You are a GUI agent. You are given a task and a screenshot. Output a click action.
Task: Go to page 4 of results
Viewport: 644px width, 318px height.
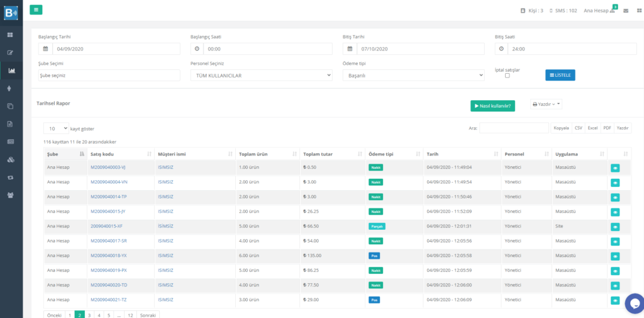click(x=99, y=315)
